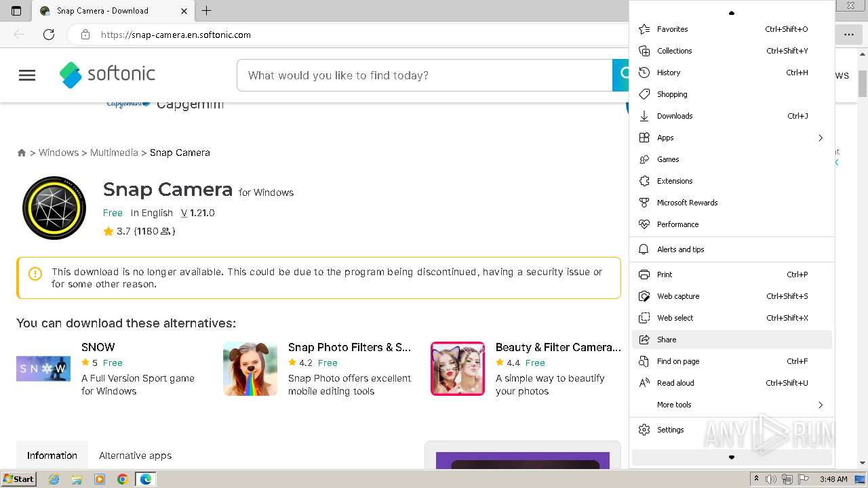Viewport: 868px width, 488px height.
Task: Show hidden tray icons arrow
Action: (756, 479)
